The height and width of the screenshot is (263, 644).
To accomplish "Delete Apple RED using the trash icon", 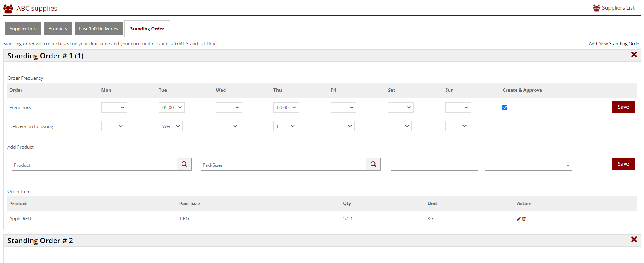I will tap(524, 219).
